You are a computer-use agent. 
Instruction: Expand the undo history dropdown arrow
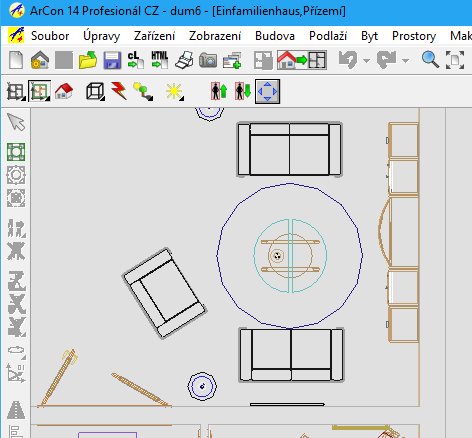[x=366, y=61]
